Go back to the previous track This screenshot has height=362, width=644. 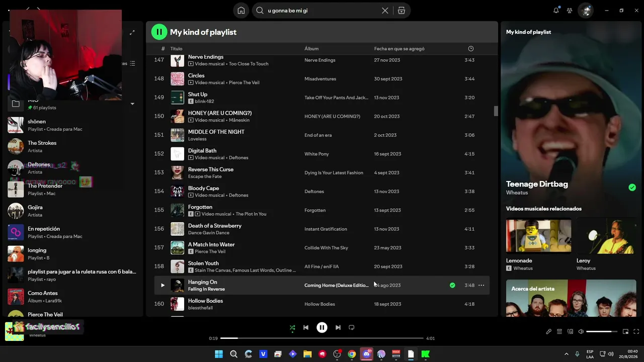305,327
